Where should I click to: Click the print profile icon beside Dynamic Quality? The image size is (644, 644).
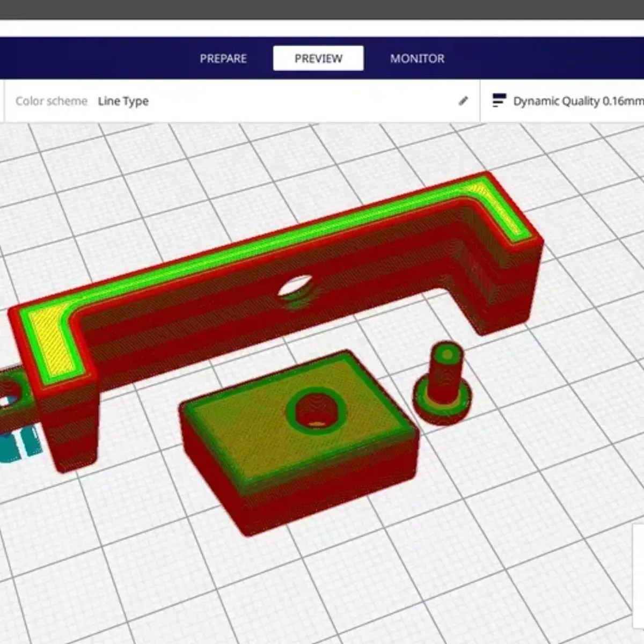click(x=499, y=100)
